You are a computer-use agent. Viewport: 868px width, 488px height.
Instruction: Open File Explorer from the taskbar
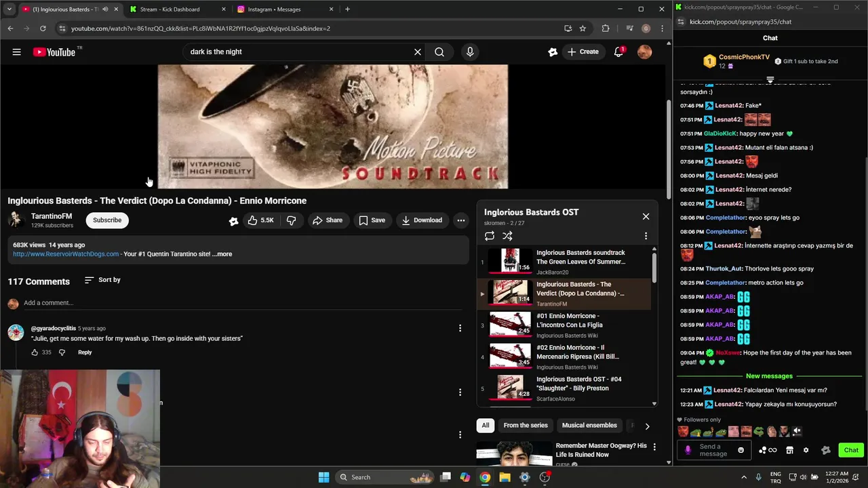coord(505,477)
